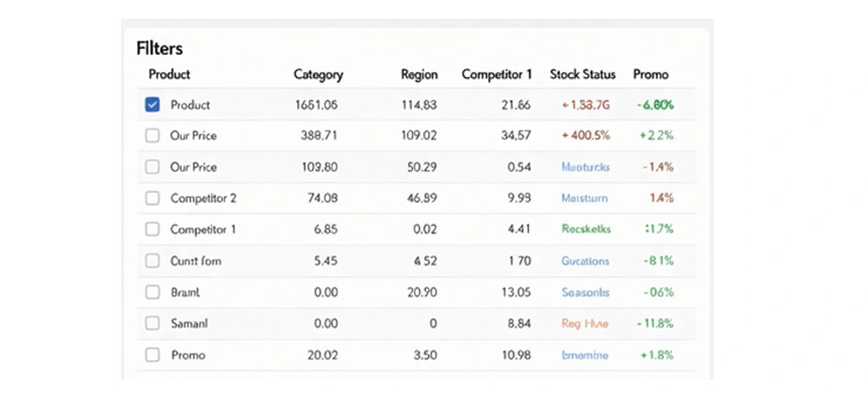Click the 46.89 region cell
The height and width of the screenshot is (394, 868).
pyautogui.click(x=422, y=198)
